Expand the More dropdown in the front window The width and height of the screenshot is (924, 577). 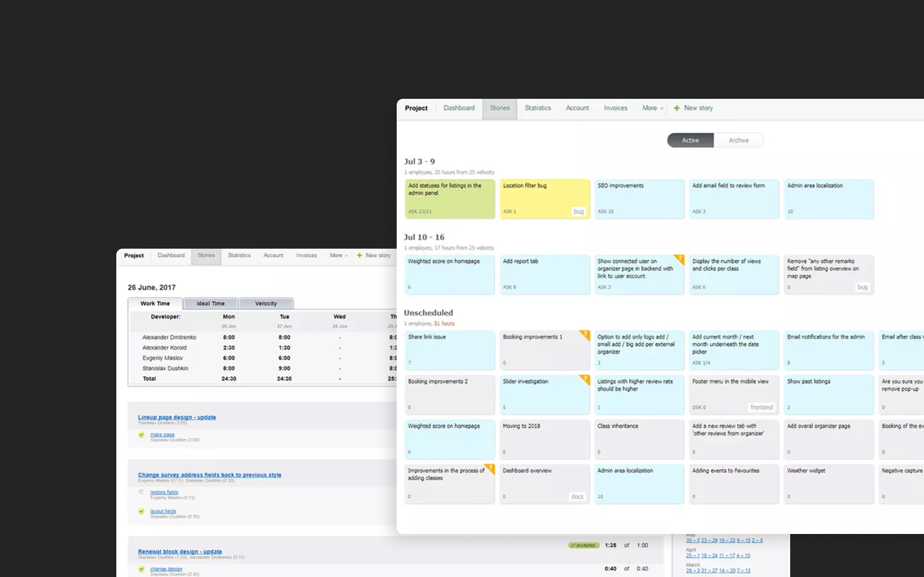click(653, 108)
